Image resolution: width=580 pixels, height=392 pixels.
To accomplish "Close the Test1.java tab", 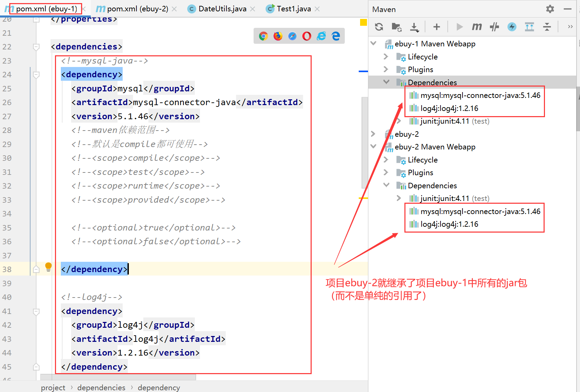I will (x=317, y=9).
